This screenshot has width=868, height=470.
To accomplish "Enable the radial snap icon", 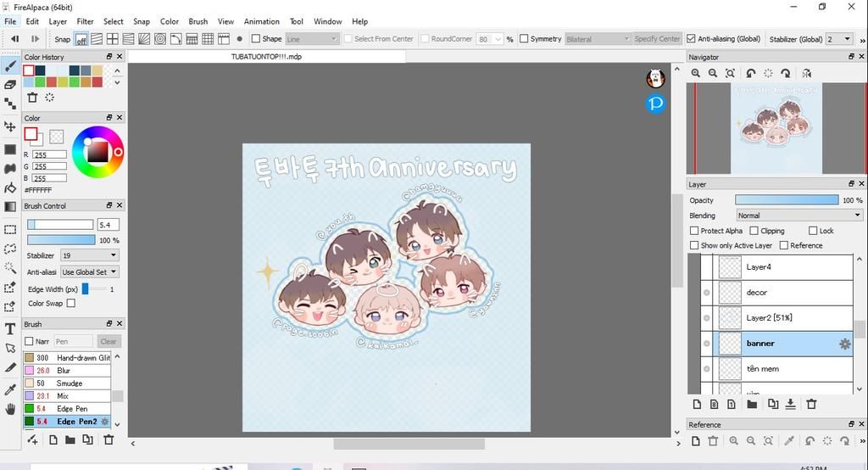I will (x=144, y=39).
